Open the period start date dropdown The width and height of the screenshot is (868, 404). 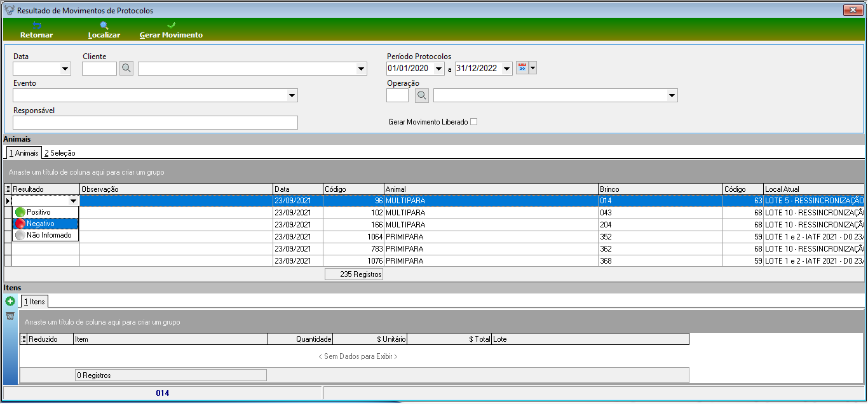tap(438, 69)
